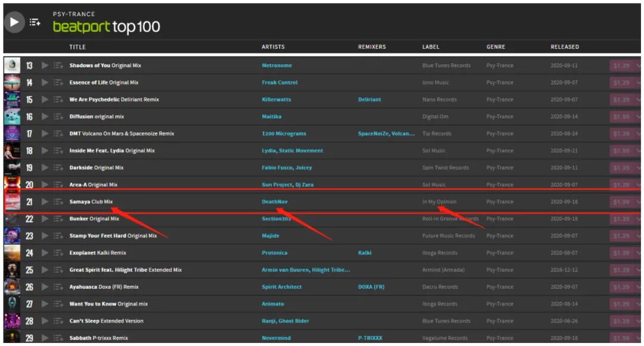644x346 pixels.
Task: Open artist Metronome page
Action: point(277,66)
